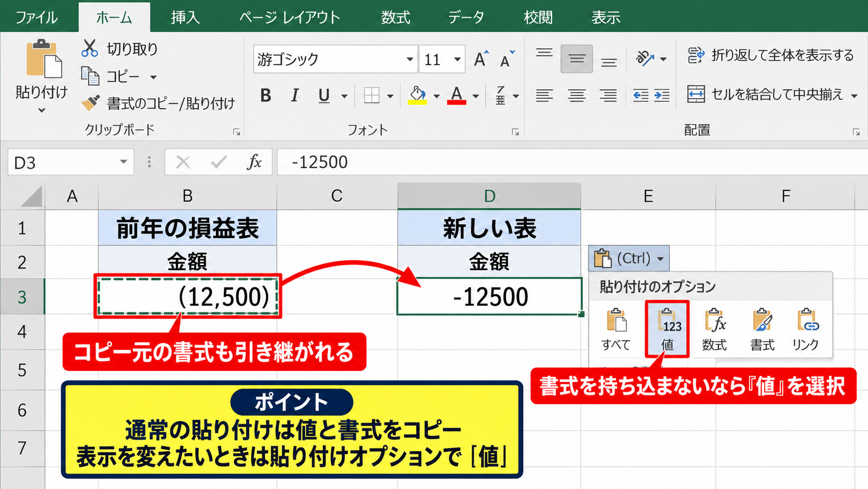Viewport: 868px width, 489px height.
Task: Switch to the データ tab
Action: click(466, 17)
